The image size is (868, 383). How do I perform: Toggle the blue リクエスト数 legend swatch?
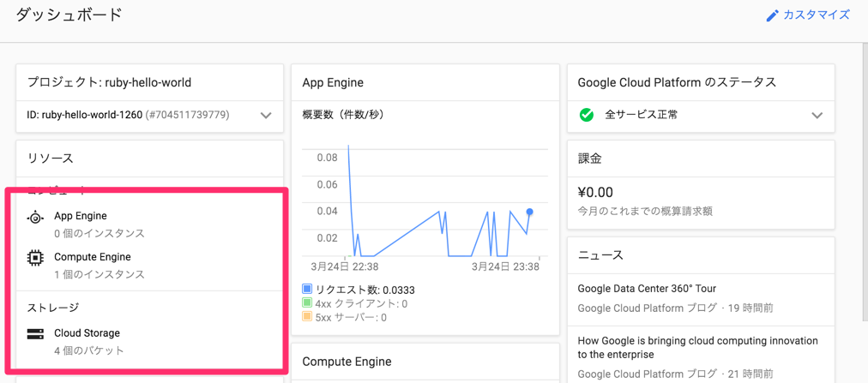(307, 289)
